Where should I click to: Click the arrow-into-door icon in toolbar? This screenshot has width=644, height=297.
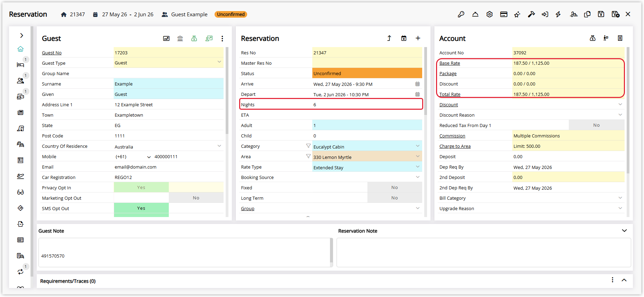(545, 14)
